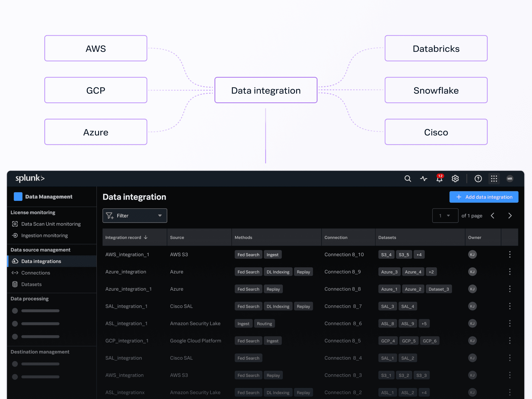Expand the page number dropdown
The height and width of the screenshot is (399, 532).
[x=445, y=215]
